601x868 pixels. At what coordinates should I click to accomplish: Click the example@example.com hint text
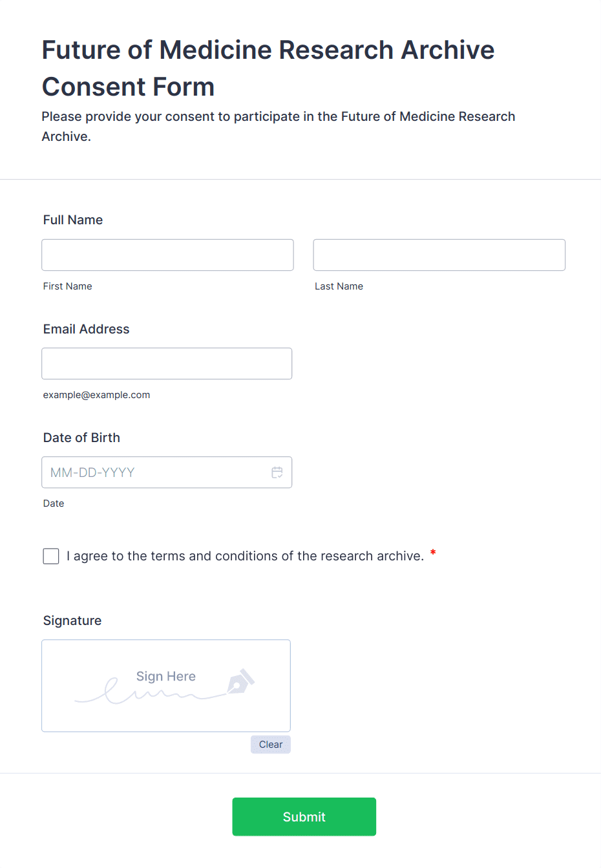pyautogui.click(x=96, y=395)
